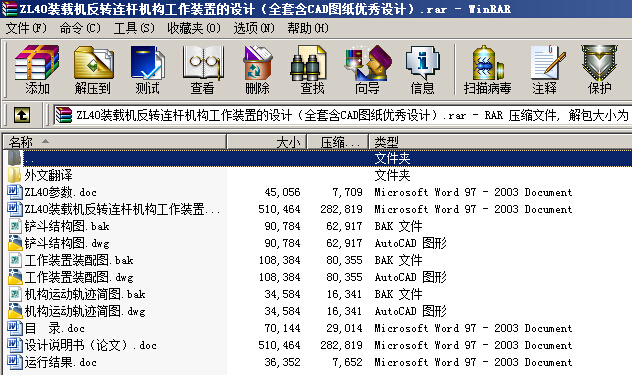The height and width of the screenshot is (375, 632).
Task: Click the AutoCAD icon of 铲斗结构图.dwg
Action: [15, 243]
